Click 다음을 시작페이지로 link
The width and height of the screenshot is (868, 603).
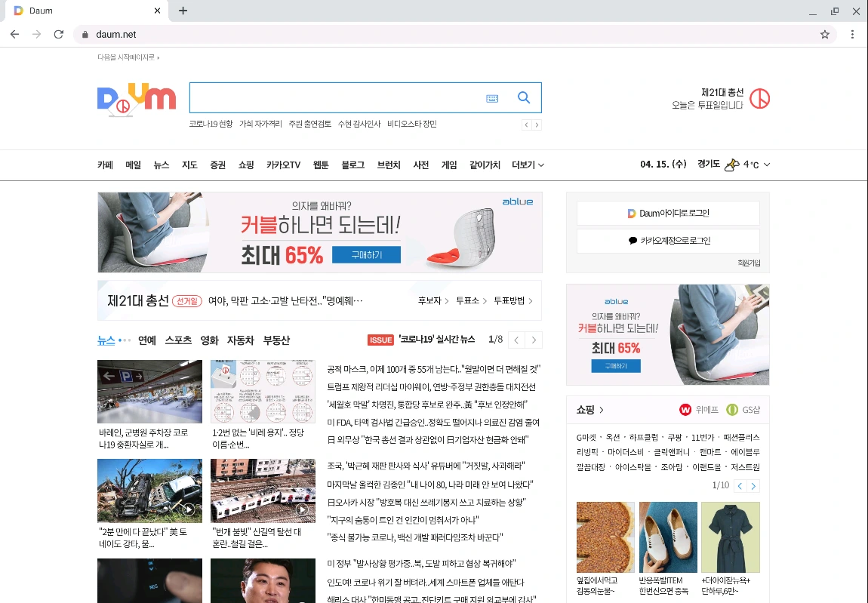pos(127,57)
